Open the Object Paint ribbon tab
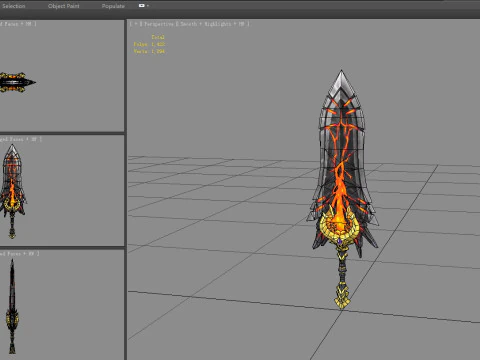This screenshot has height=360, width=480. (63, 6)
